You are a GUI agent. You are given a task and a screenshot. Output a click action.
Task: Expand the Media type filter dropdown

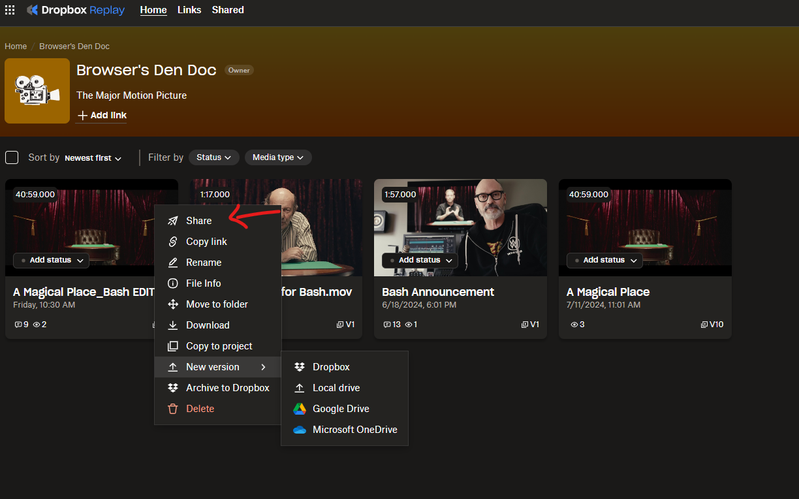tap(278, 158)
